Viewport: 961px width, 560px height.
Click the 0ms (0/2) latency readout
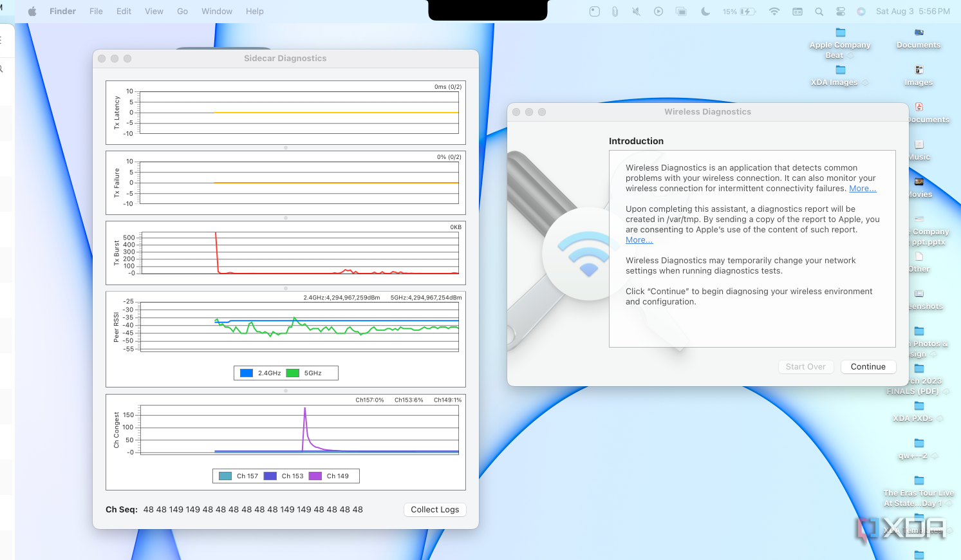(x=448, y=87)
